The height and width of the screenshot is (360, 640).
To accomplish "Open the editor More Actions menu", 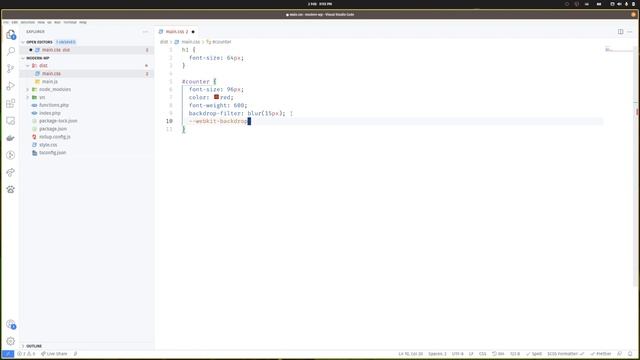I will click(630, 31).
